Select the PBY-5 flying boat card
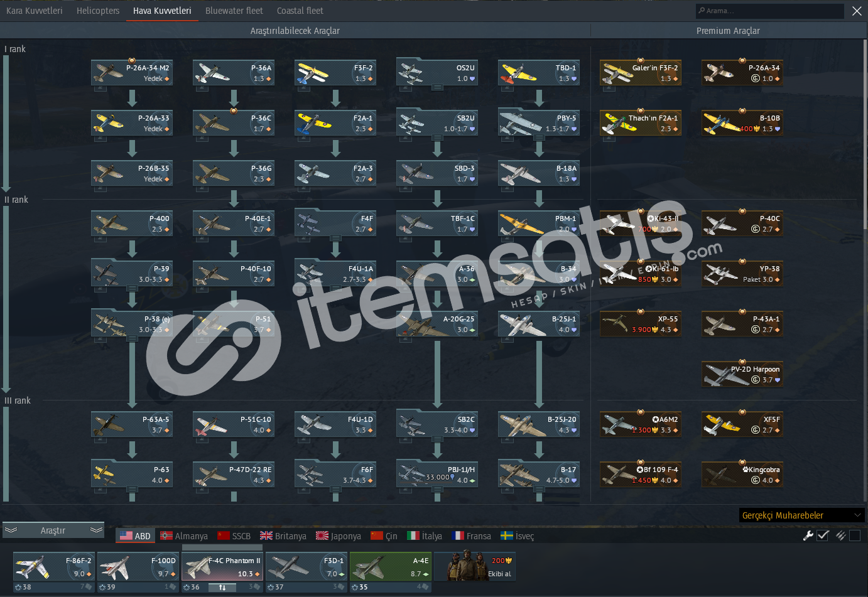Viewport: 868px width, 597px height. [539, 123]
